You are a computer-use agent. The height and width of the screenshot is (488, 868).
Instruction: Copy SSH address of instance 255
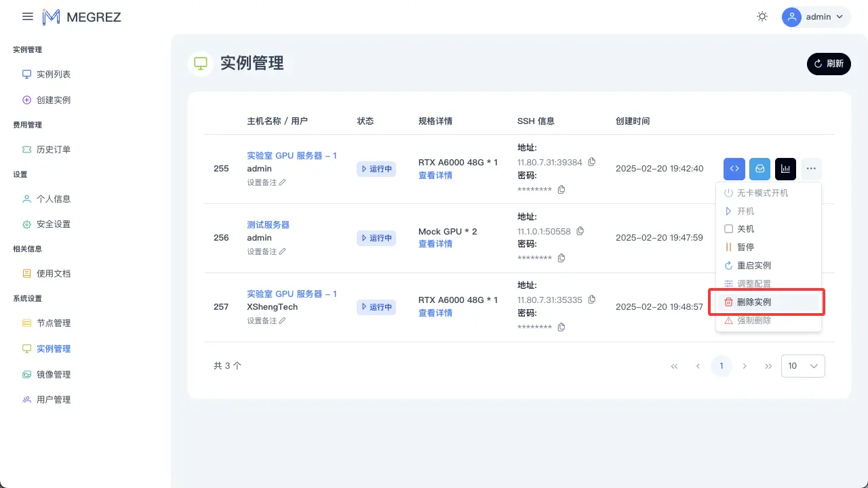(591, 162)
